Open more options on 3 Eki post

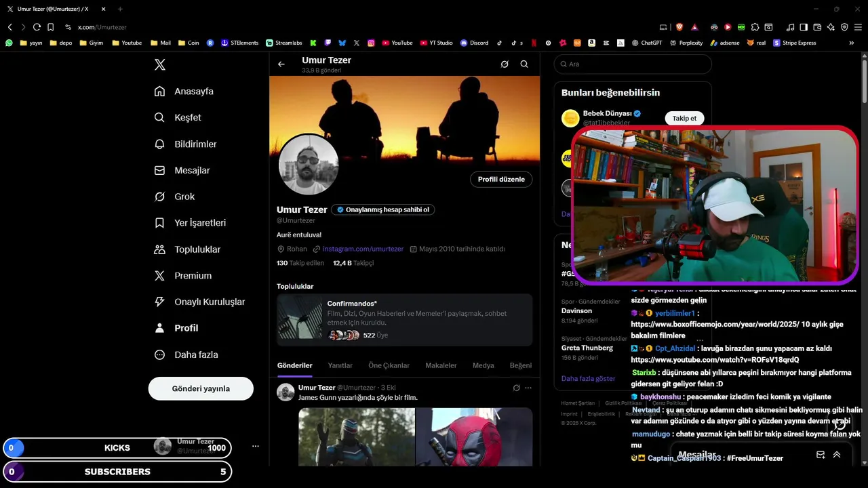(x=528, y=388)
